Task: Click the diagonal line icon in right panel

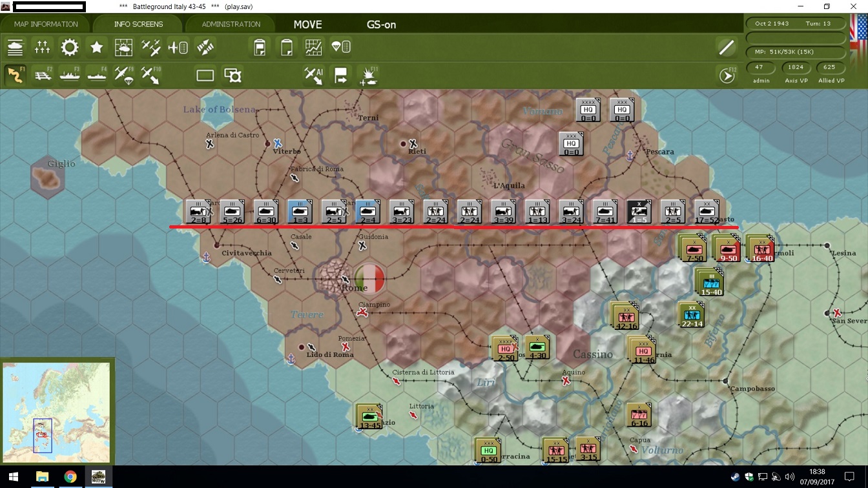Action: [727, 47]
